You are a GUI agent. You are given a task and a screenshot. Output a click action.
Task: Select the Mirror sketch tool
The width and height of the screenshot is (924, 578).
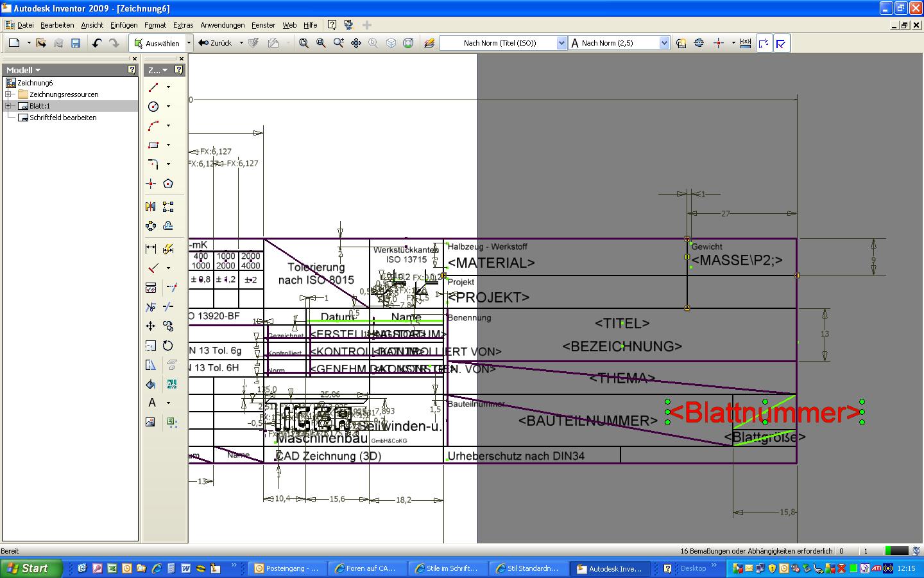151,207
